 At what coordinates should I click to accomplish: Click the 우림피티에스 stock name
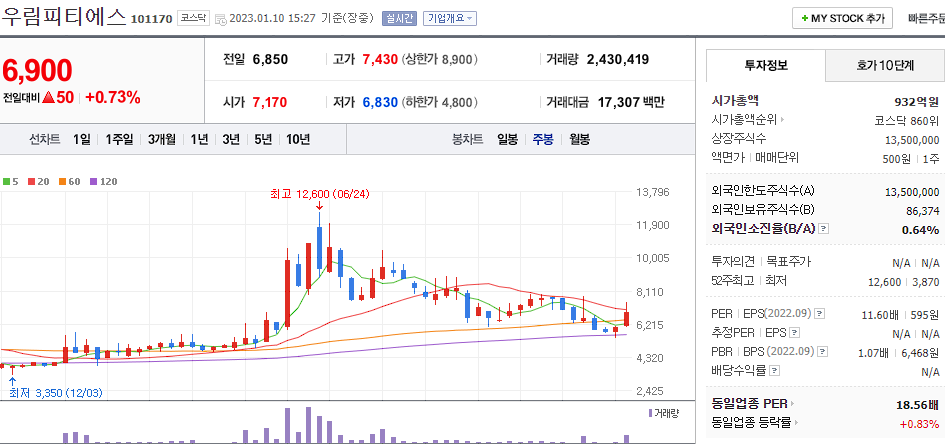coord(64,17)
